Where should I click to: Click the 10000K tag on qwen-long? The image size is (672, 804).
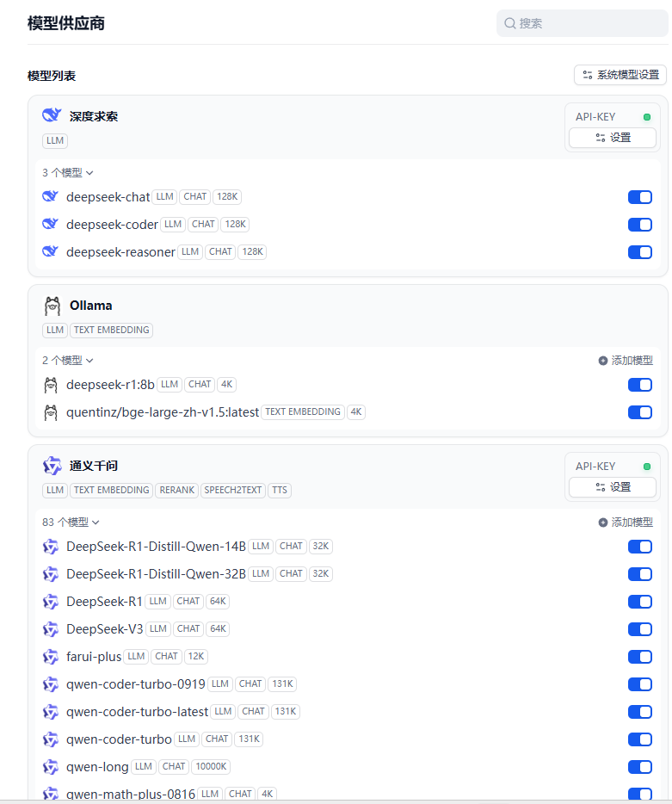click(211, 767)
